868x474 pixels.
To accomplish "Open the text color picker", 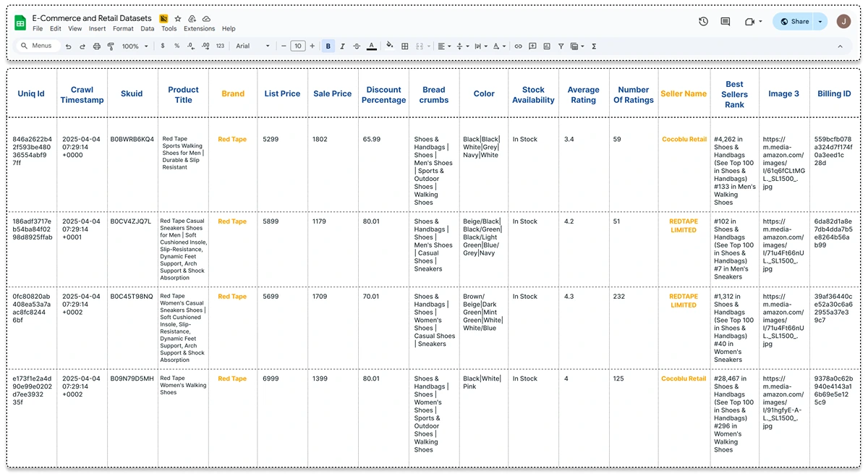I will 372,46.
